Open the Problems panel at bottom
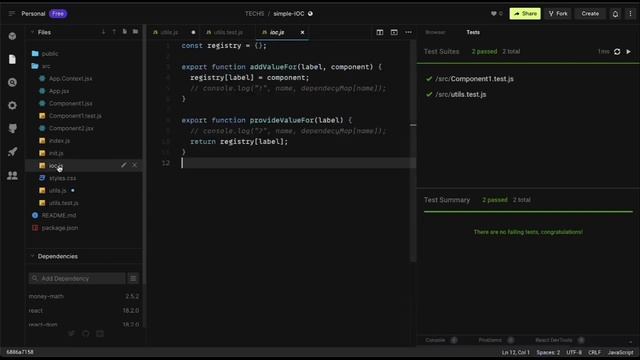 pos(490,340)
